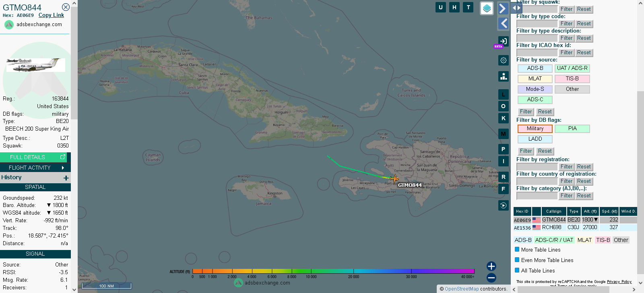Reset the filter by DB flags
The width and height of the screenshot is (644, 293).
[545, 151]
